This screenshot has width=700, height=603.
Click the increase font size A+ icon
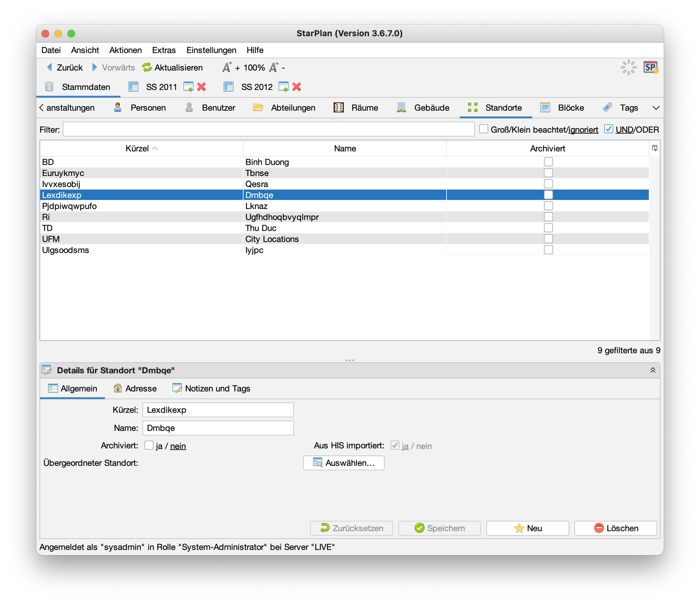pos(227,68)
